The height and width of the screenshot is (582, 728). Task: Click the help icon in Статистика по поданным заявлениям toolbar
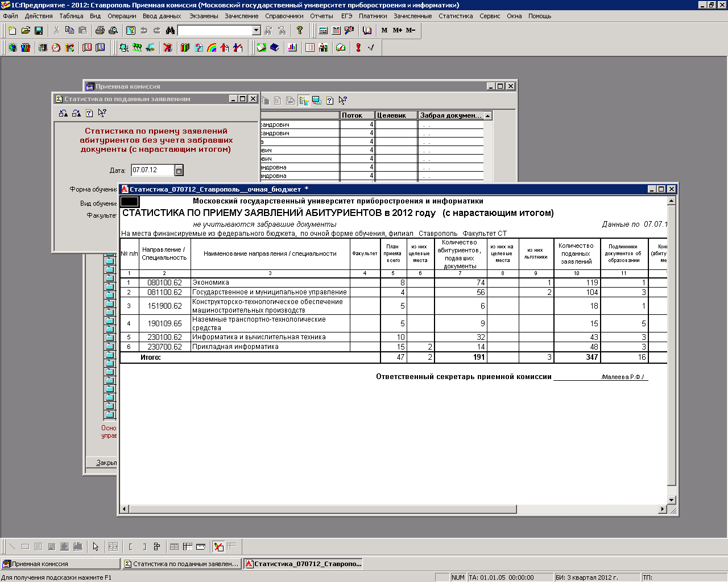(89, 113)
